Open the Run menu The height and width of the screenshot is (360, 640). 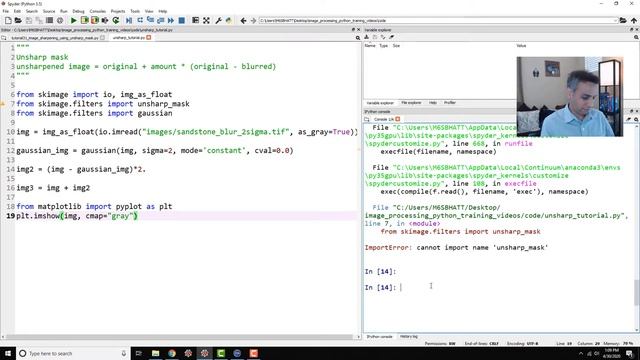[64, 11]
